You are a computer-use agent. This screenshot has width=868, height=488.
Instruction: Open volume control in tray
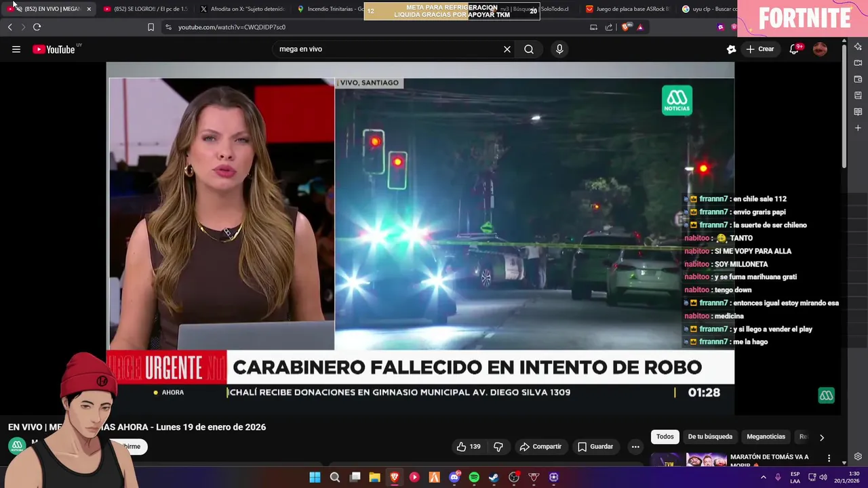[x=823, y=477]
